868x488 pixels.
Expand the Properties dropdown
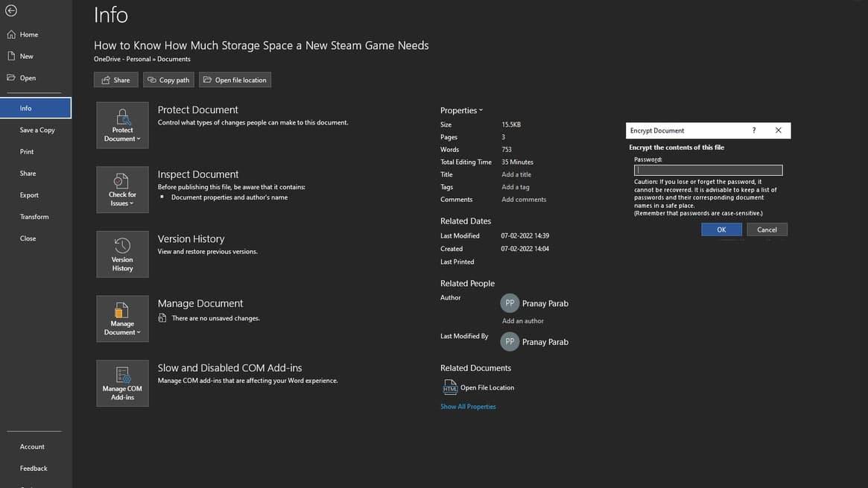[461, 110]
